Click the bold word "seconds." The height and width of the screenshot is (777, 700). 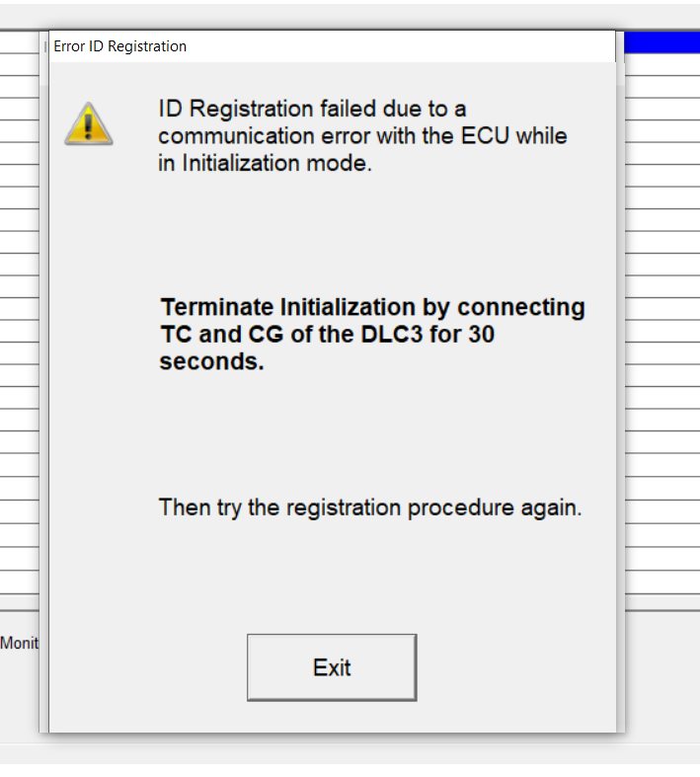pyautogui.click(x=211, y=361)
